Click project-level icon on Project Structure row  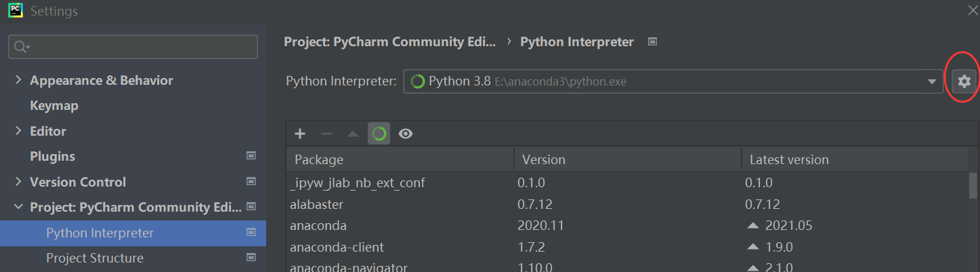[x=251, y=258]
